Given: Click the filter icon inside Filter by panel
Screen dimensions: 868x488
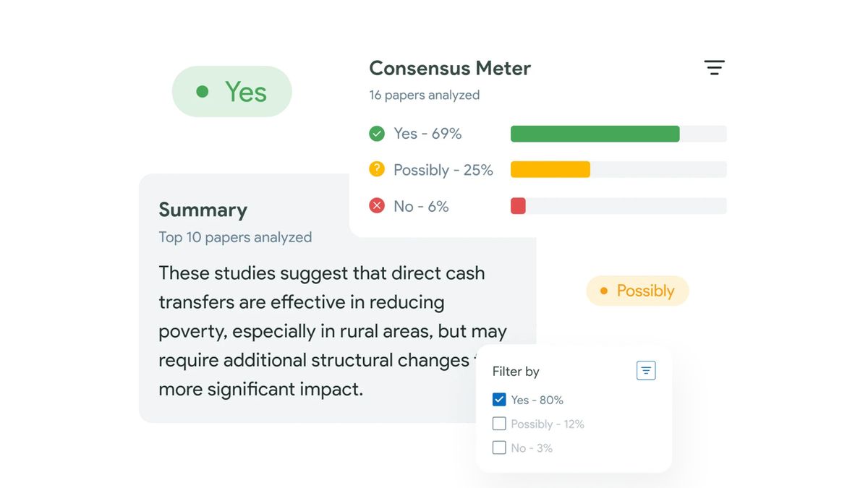Looking at the screenshot, I should click(646, 370).
